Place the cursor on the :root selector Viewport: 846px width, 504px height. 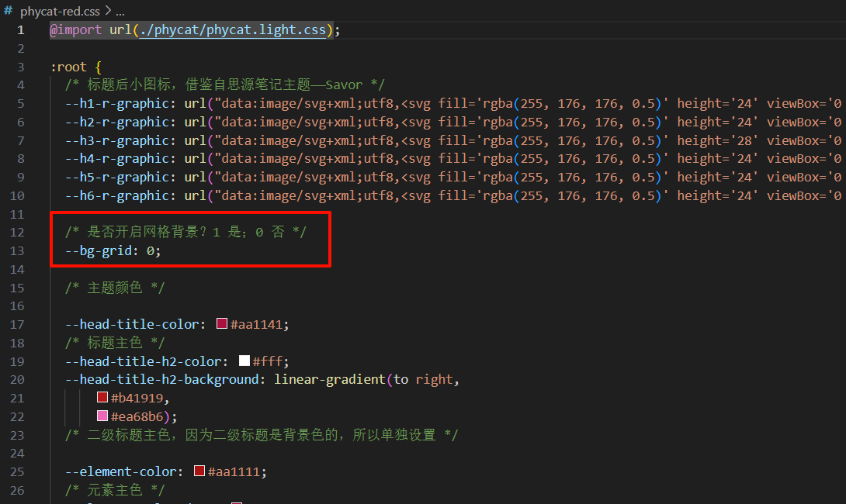tap(68, 67)
